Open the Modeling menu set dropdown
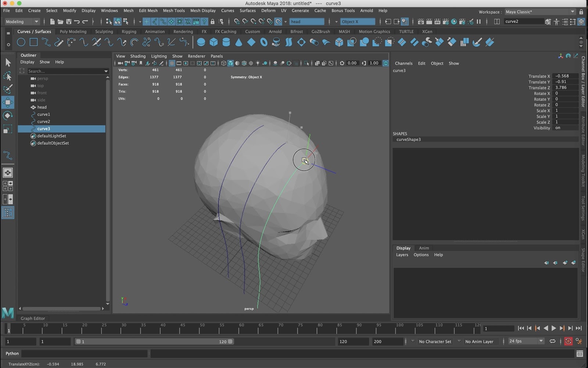Screen dimensions: 588x368 22,22
